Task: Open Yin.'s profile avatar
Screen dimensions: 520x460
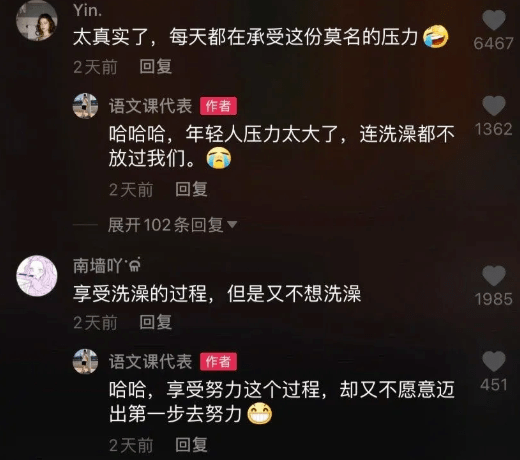Action: pyautogui.click(x=37, y=21)
